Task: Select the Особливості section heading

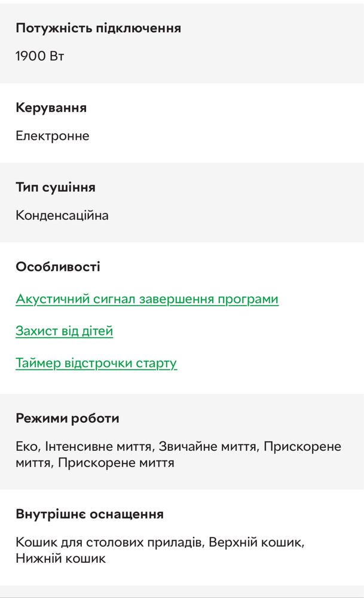Action: coord(58,267)
